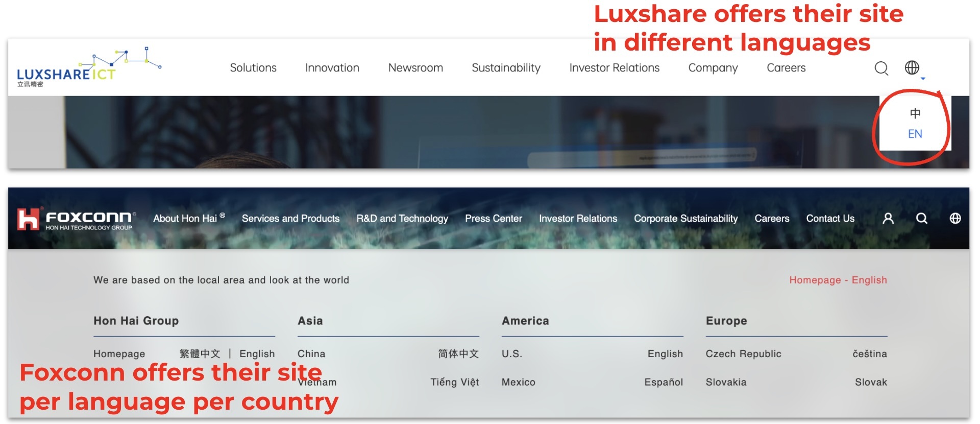The image size is (980, 424).
Task: Click the 'We are based on the local area' tagline
Action: pos(221,280)
